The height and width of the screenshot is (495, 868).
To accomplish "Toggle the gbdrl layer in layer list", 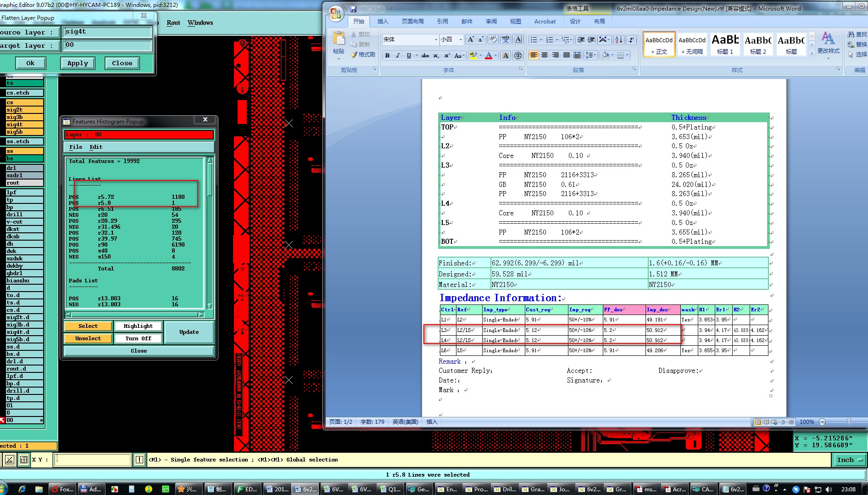I will pos(25,273).
